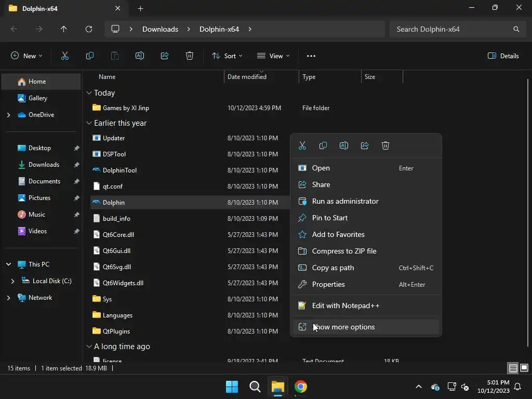
Task: Choose Copy as path
Action: pos(366,268)
